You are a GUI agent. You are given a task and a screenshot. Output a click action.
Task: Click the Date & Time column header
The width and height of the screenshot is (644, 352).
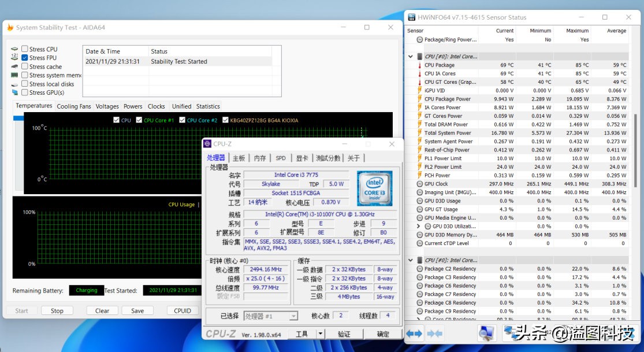116,51
